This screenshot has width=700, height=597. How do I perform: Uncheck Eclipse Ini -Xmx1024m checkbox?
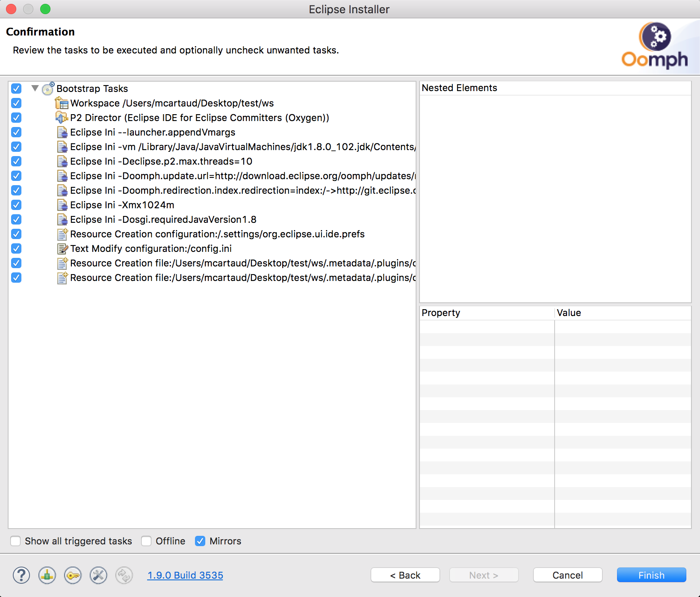(x=16, y=205)
